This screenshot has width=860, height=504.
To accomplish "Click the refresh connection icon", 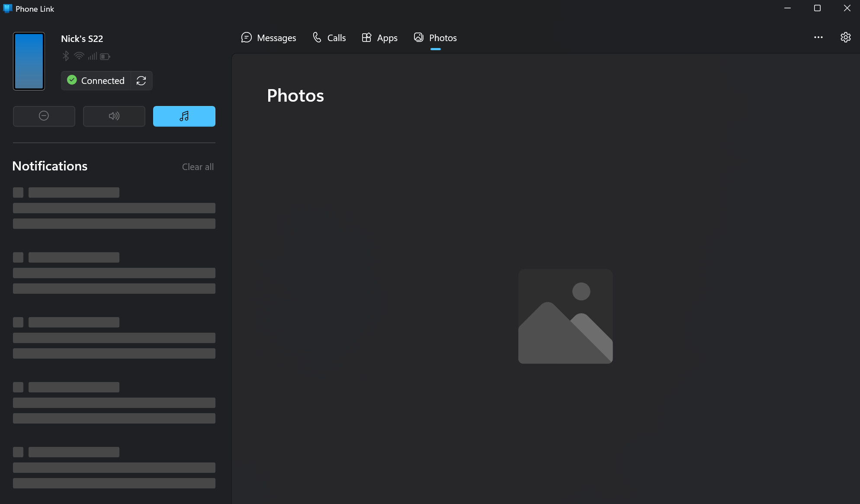I will (141, 81).
